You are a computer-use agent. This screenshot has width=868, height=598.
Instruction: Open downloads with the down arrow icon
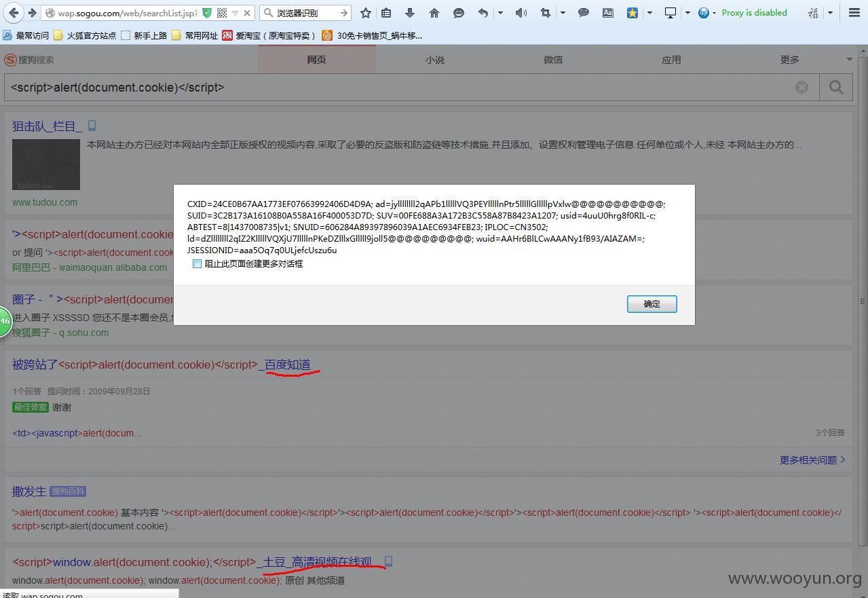410,12
